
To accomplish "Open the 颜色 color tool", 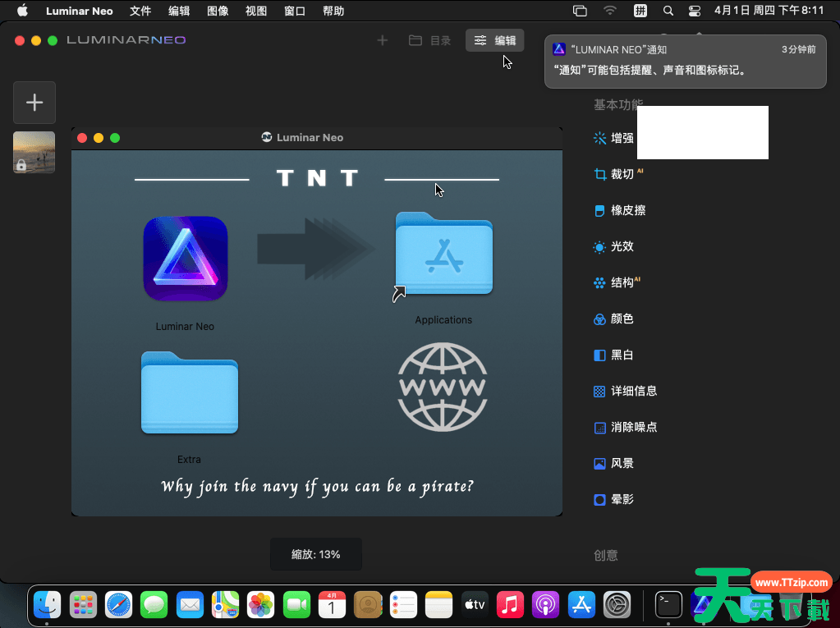I will (614, 319).
